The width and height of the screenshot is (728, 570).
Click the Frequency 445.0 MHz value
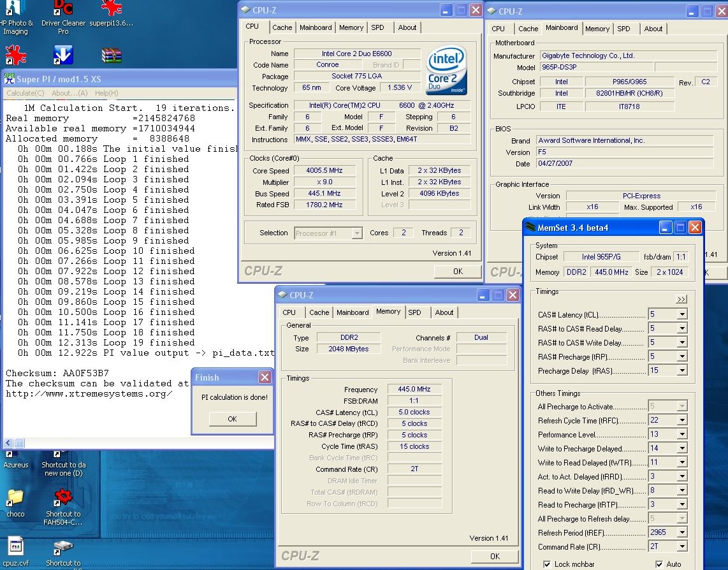coord(414,390)
